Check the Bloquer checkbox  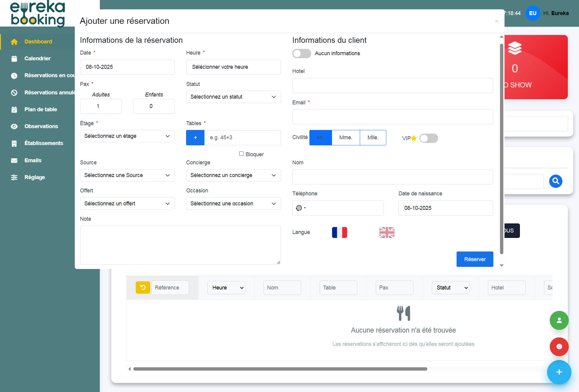(241, 154)
